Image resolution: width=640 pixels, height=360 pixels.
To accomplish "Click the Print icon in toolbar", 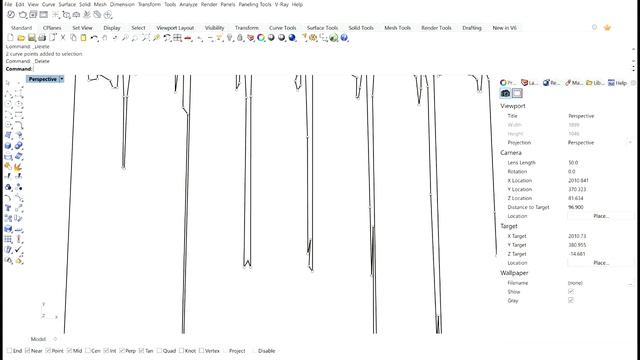I will click(42, 38).
